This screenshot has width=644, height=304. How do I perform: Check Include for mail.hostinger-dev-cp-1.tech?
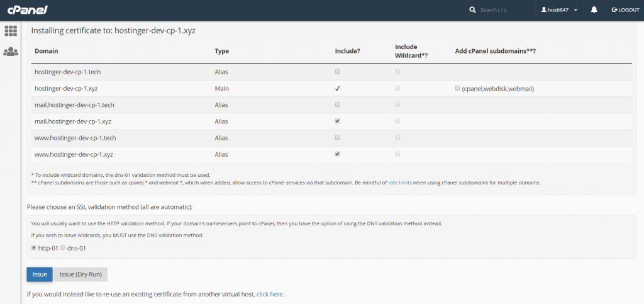[x=338, y=104]
